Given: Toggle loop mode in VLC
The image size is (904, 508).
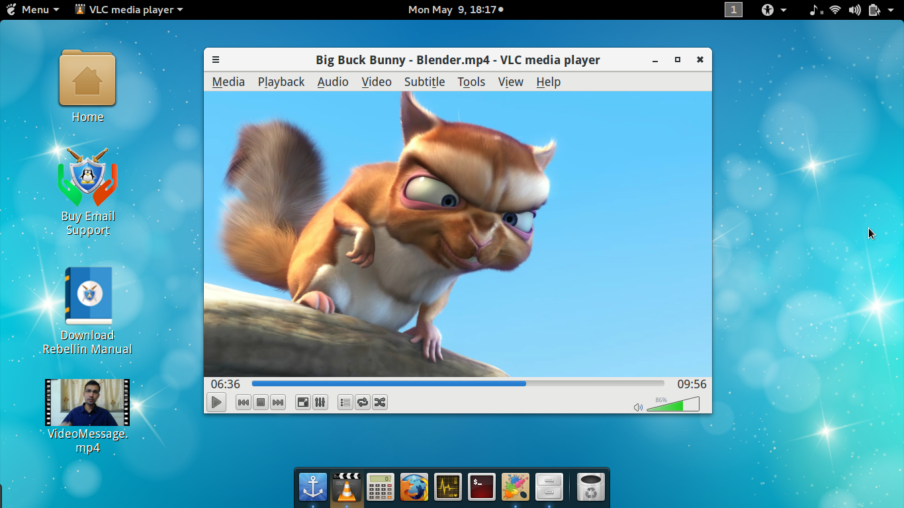Looking at the screenshot, I should tap(363, 402).
